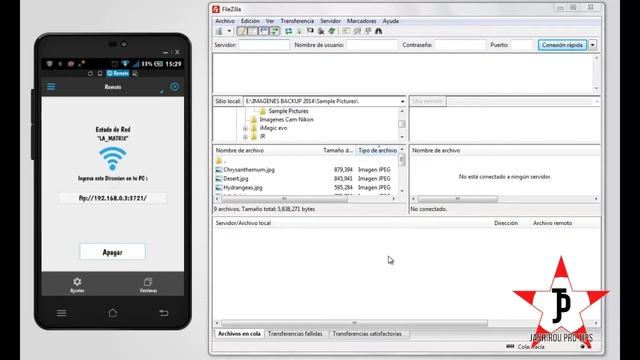Toggle the remote directory tree view
The width and height of the screenshot is (640, 360).
(x=264, y=31)
